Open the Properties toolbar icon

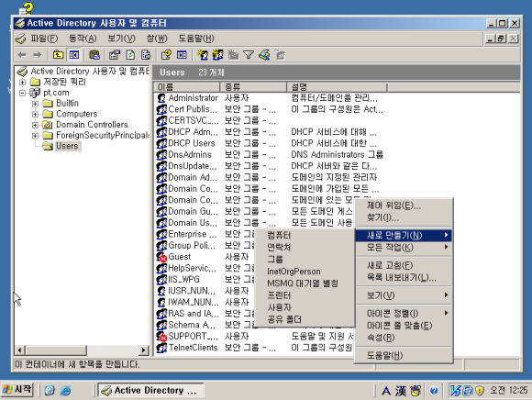click(115, 55)
